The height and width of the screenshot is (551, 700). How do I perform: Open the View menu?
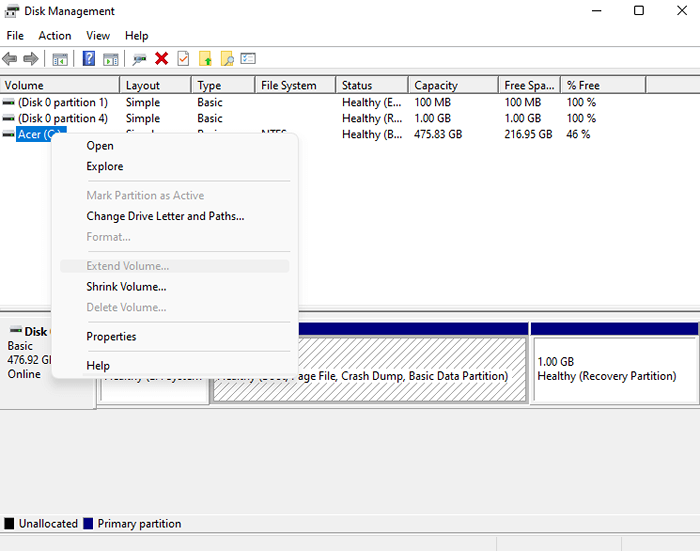98,36
